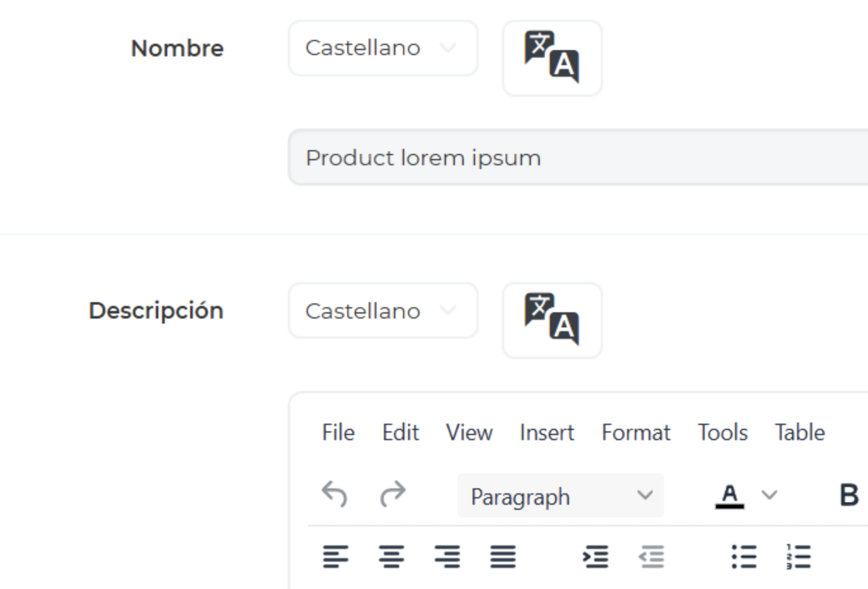The height and width of the screenshot is (589, 868).
Task: Open the Insert menu
Action: coord(547,433)
